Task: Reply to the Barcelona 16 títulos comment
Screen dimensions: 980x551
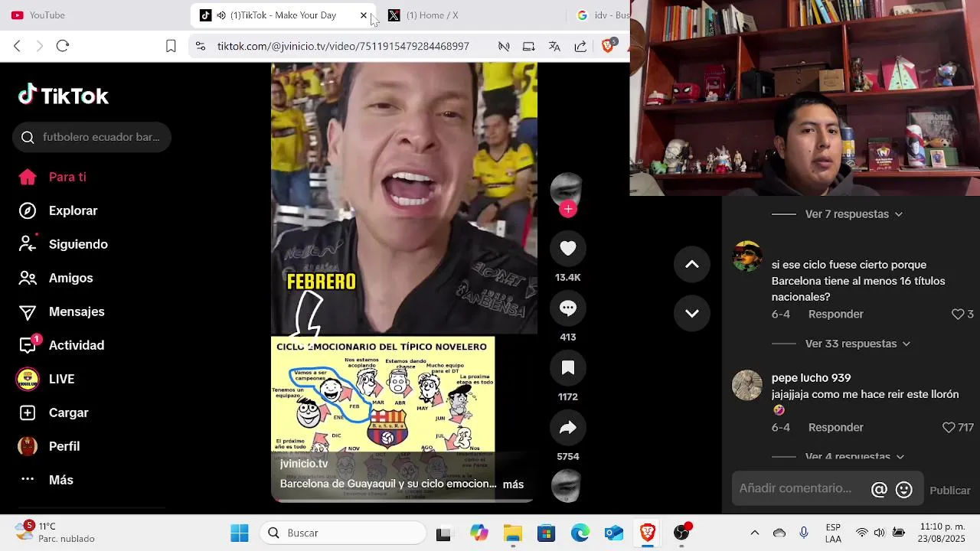Action: pyautogui.click(x=835, y=314)
